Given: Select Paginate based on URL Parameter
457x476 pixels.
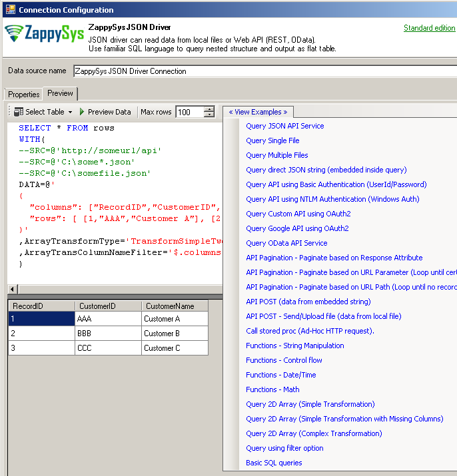Looking at the screenshot, I should [x=351, y=272].
